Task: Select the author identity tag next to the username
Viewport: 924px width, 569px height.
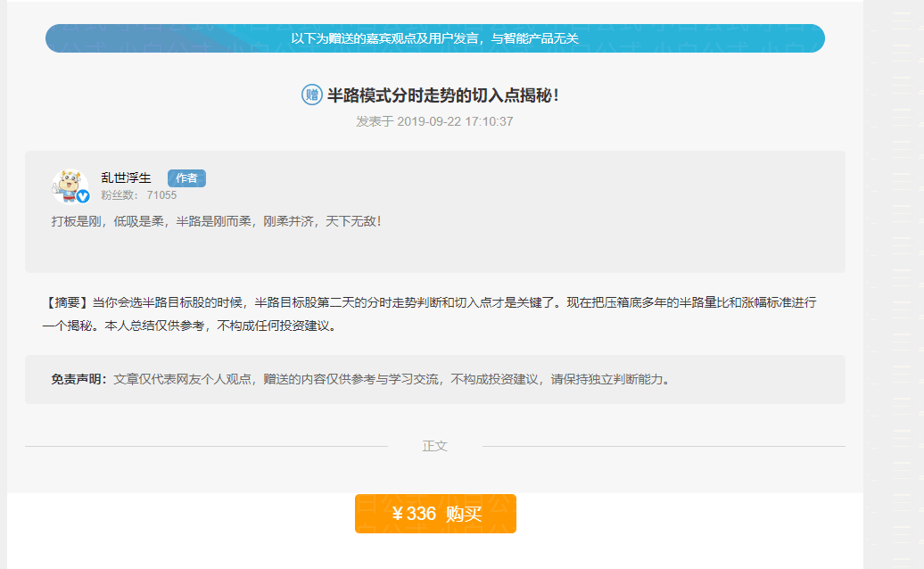Action: [x=186, y=178]
